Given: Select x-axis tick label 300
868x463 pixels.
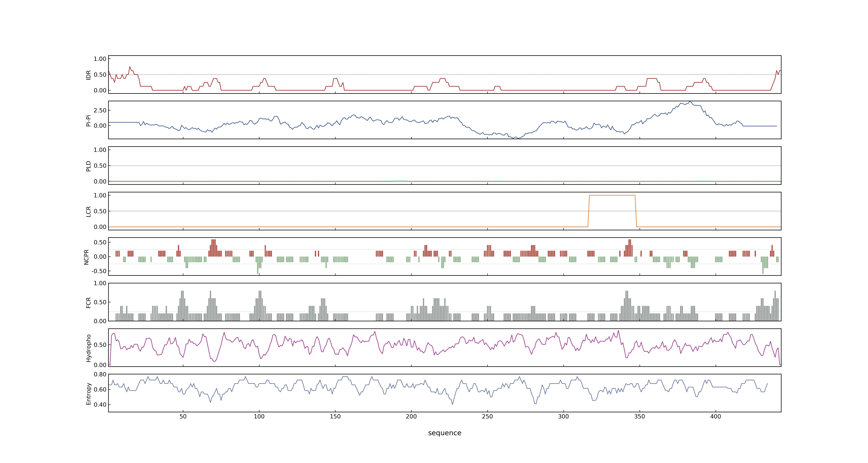Looking at the screenshot, I should 563,416.
